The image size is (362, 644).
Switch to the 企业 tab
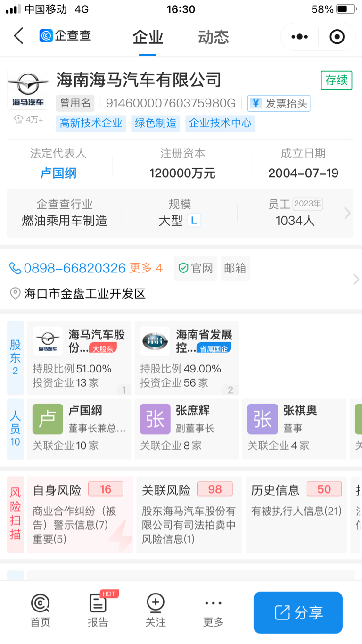tap(148, 37)
